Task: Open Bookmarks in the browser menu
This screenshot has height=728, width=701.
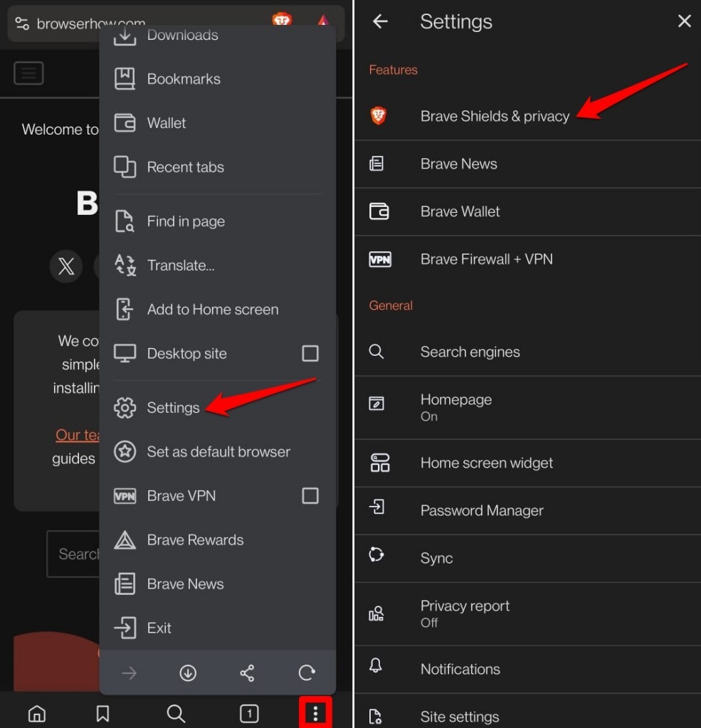Action: pos(217,79)
